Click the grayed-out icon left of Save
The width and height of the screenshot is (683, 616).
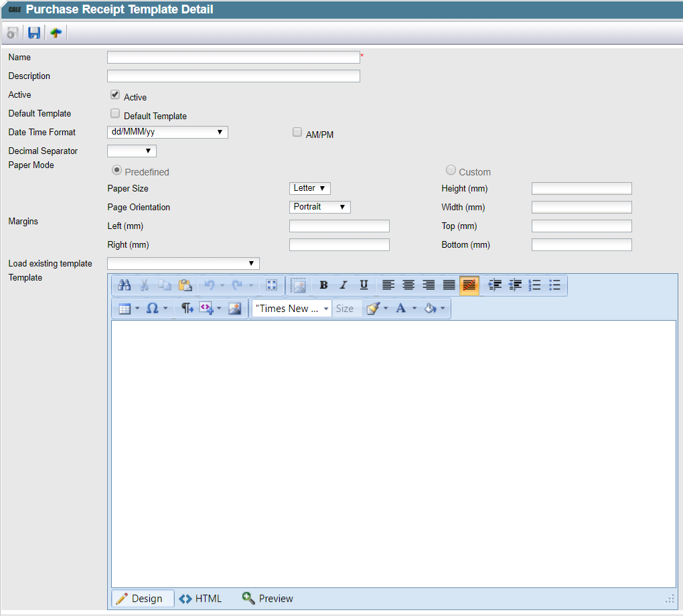pyautogui.click(x=12, y=33)
